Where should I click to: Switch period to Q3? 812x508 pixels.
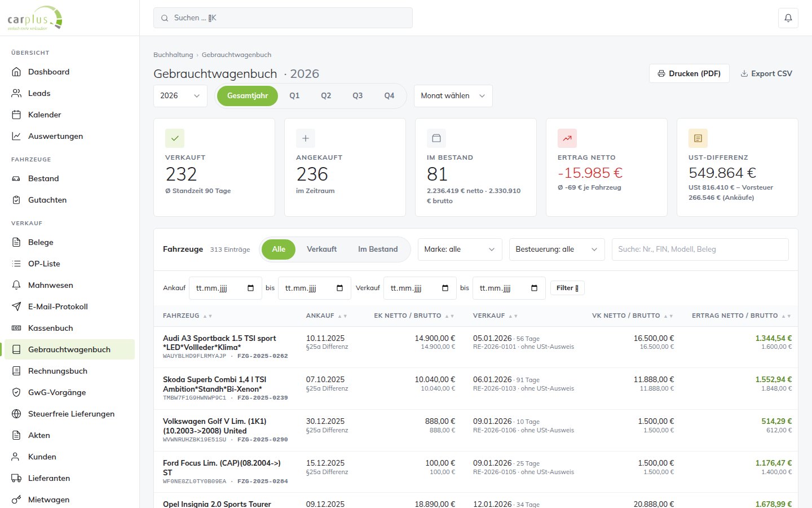tap(358, 96)
